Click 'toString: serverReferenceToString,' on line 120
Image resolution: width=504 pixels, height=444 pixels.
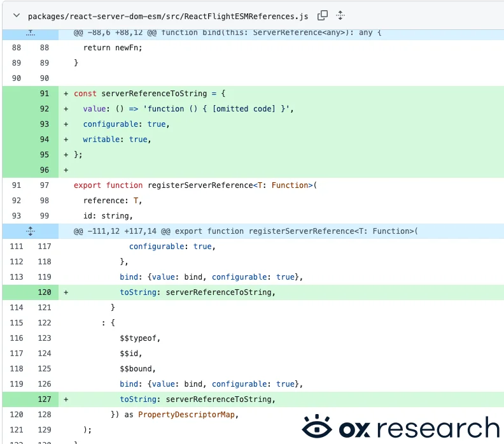(198, 292)
